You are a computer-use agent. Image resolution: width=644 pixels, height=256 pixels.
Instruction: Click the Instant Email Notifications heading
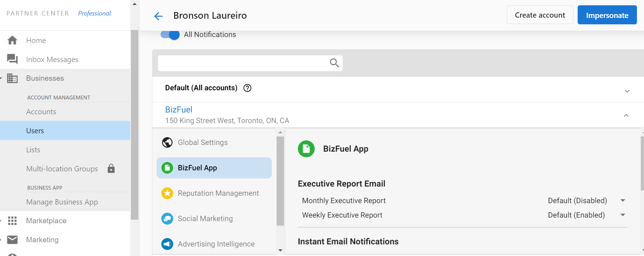348,242
